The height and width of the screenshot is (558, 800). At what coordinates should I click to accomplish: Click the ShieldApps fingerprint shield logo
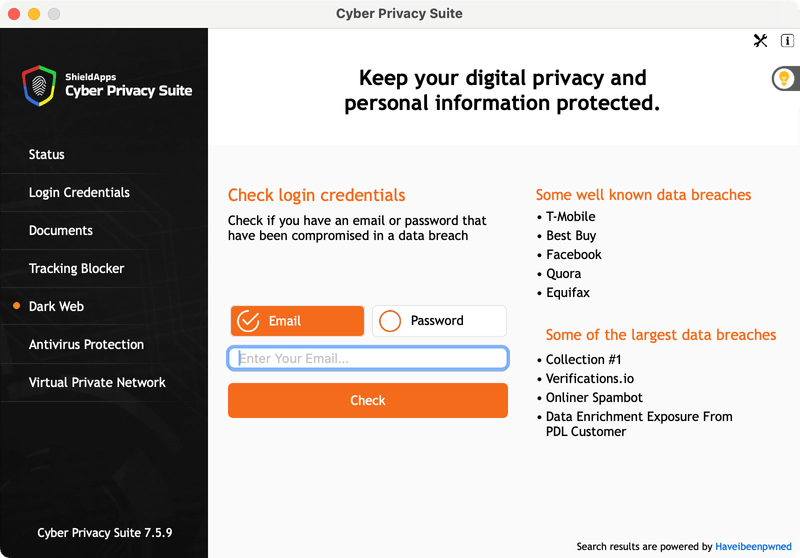pos(39,85)
